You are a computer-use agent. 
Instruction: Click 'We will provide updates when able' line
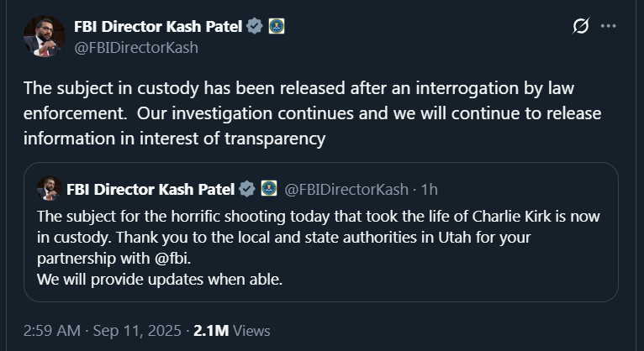(160, 279)
